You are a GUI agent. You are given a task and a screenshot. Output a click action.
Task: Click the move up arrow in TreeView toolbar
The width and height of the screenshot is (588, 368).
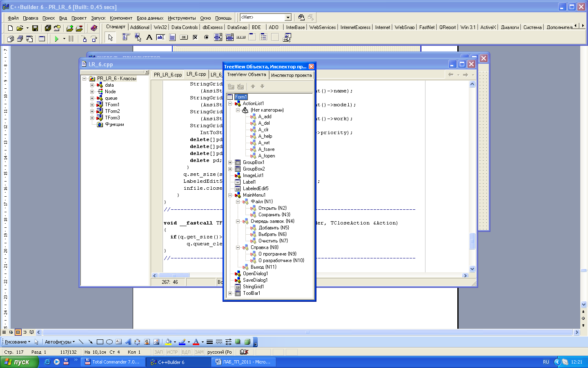253,86
